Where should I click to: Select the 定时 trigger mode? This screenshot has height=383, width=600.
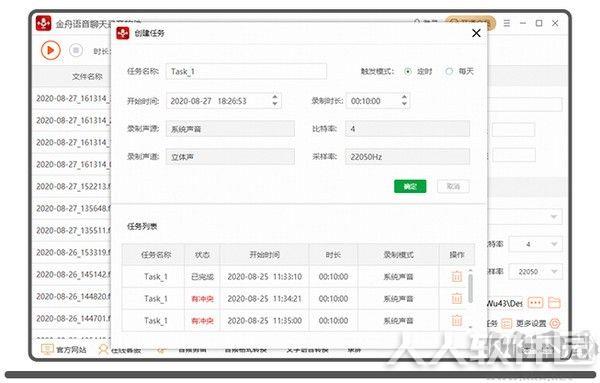(408, 72)
